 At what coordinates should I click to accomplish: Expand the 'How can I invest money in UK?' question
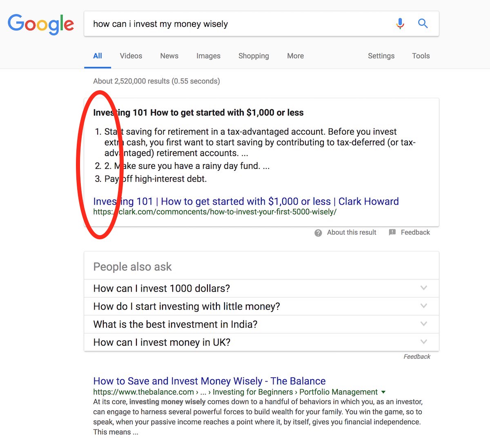(261, 342)
